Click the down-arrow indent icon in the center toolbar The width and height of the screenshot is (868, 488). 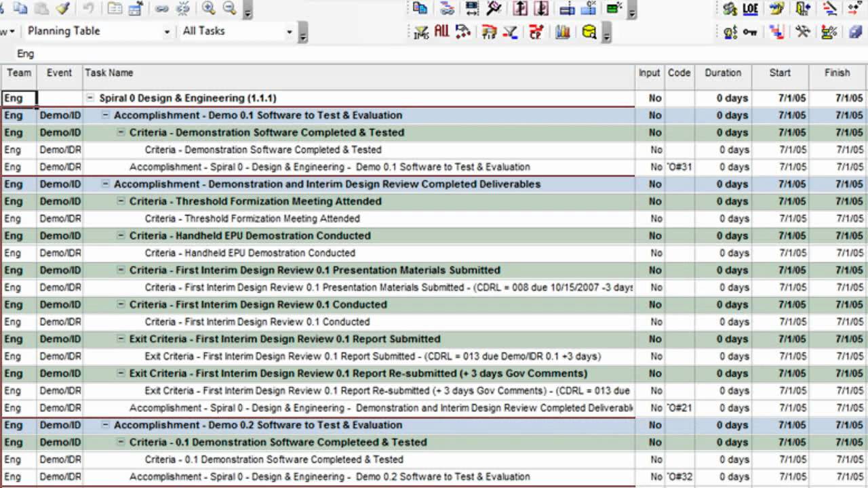541,8
